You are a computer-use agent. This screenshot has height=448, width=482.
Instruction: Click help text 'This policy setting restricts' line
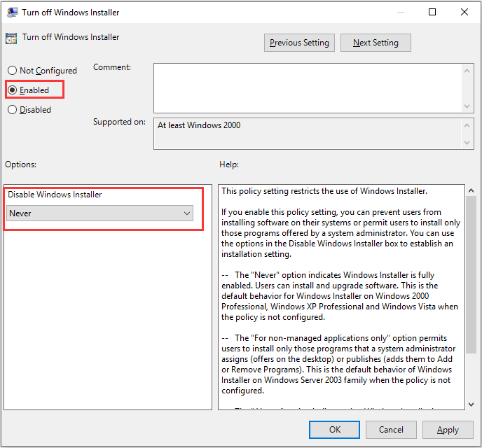coord(324,191)
